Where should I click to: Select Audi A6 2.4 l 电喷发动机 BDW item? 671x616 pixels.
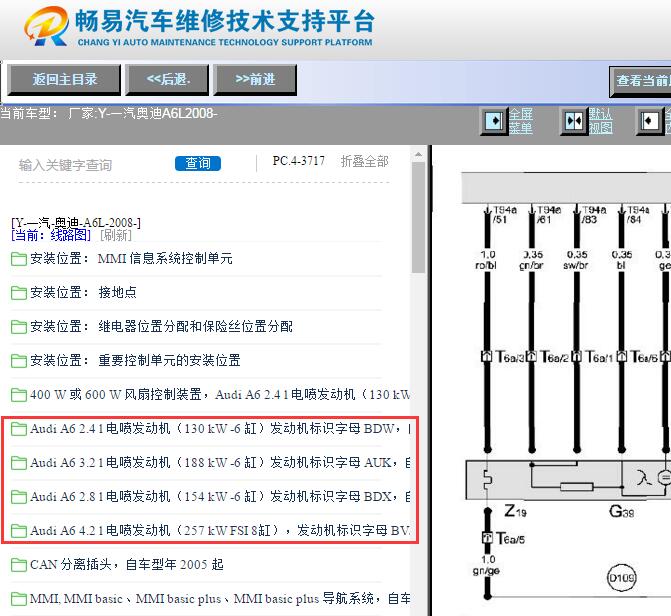(x=220, y=429)
